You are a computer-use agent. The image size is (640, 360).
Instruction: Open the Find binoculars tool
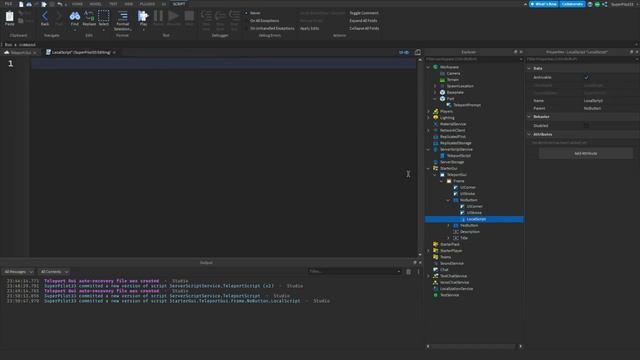[75, 17]
